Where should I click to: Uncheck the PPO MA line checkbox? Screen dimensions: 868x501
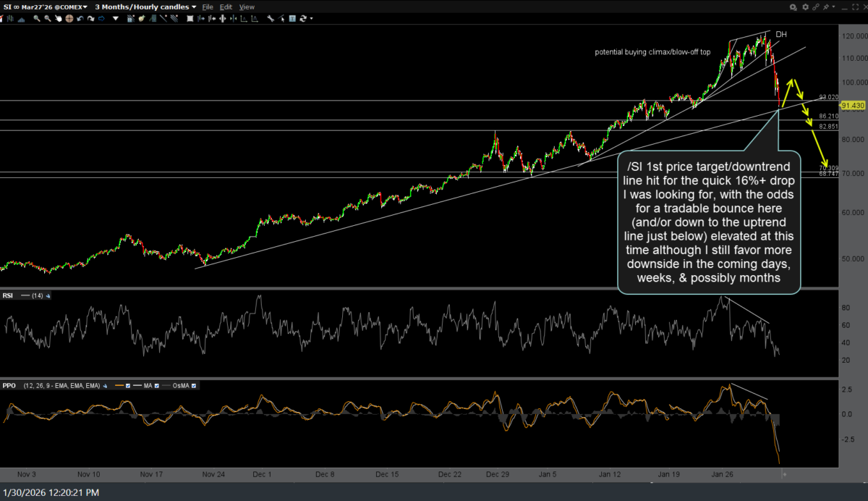click(157, 386)
